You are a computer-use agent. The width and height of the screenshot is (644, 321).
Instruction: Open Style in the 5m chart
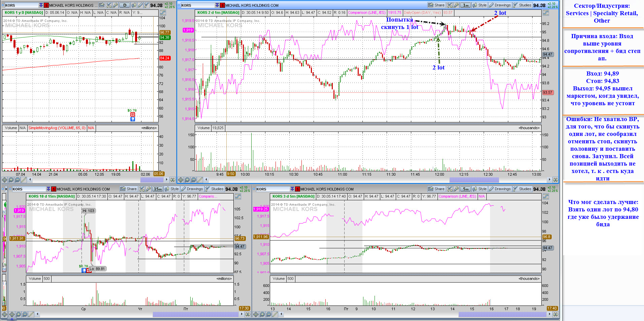480,189
